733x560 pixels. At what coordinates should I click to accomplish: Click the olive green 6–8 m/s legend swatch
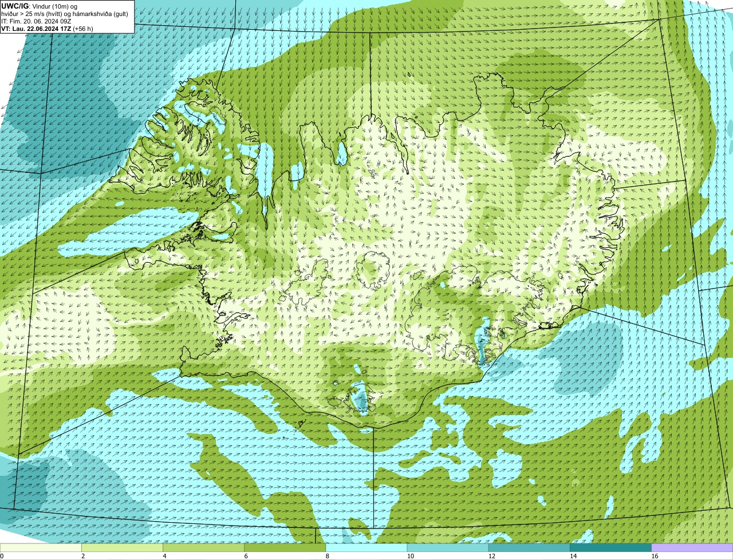(x=285, y=548)
